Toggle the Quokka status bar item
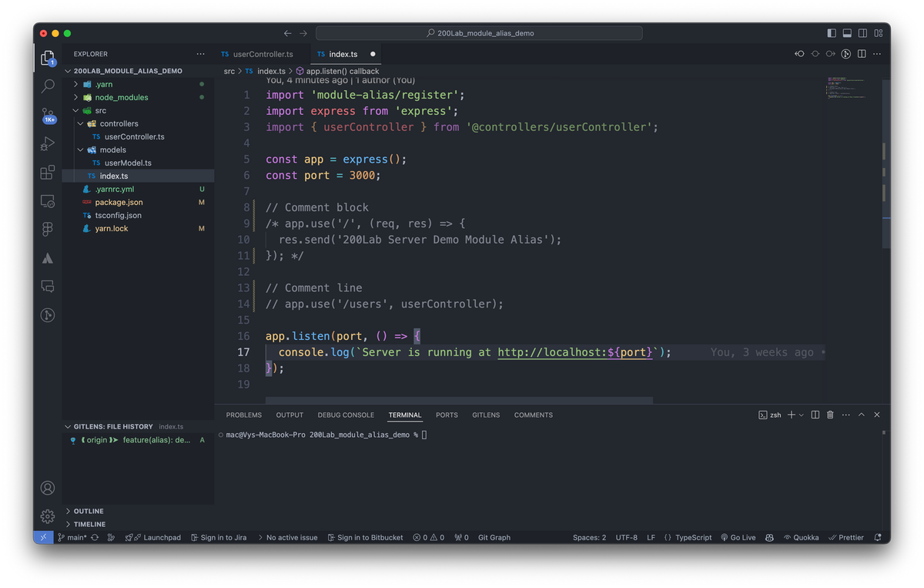The image size is (924, 588). (801, 537)
